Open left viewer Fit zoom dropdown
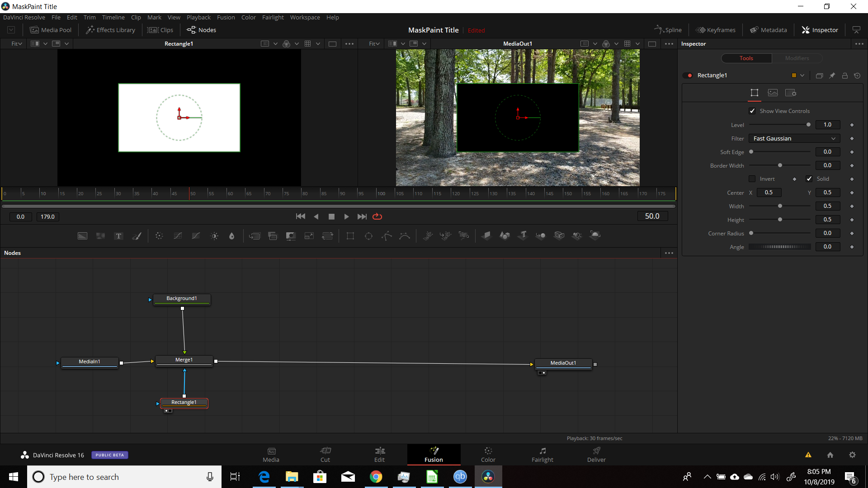The height and width of the screenshot is (488, 868). coord(17,44)
